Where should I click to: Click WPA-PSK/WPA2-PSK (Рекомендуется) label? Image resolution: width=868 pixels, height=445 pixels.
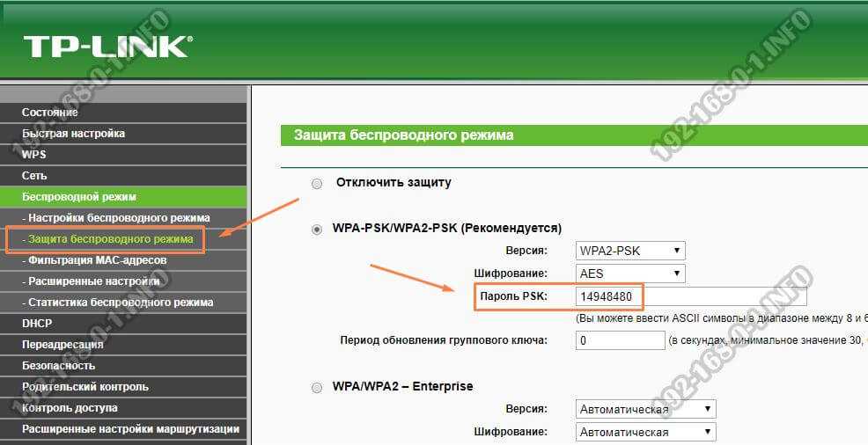click(x=446, y=228)
